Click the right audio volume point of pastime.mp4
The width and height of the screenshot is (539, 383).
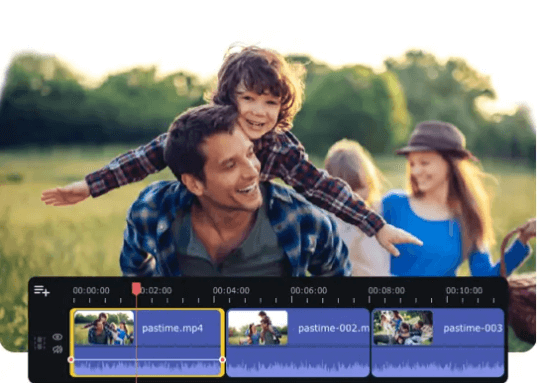coord(222,360)
